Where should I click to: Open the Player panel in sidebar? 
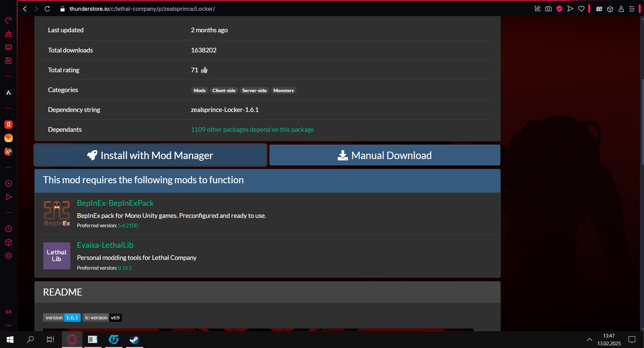pos(9,184)
